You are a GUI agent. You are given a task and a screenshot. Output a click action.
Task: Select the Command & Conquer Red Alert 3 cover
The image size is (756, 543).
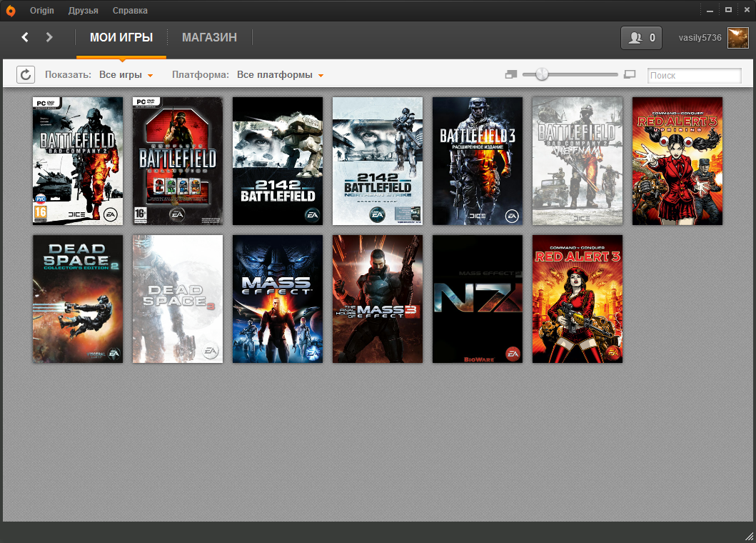tap(578, 299)
